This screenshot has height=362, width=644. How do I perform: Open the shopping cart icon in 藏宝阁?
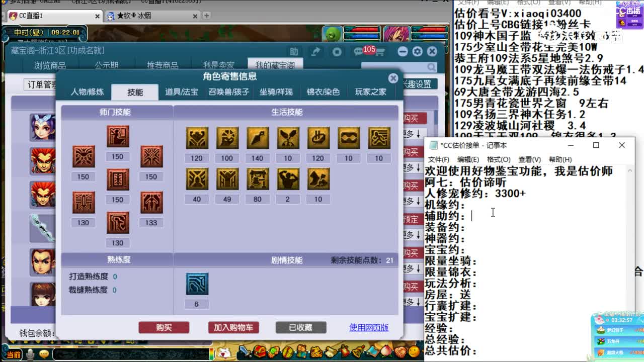click(380, 52)
